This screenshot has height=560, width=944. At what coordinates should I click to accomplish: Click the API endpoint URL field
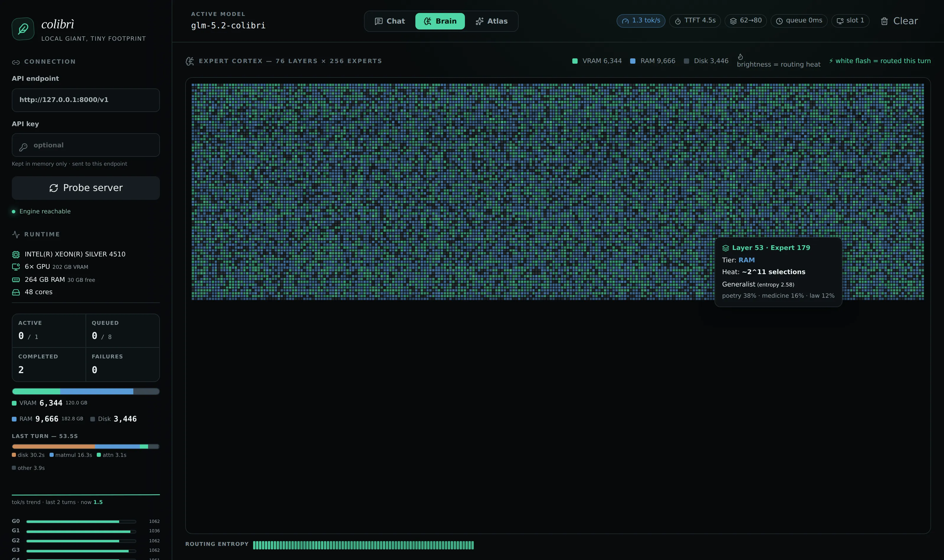pos(86,100)
